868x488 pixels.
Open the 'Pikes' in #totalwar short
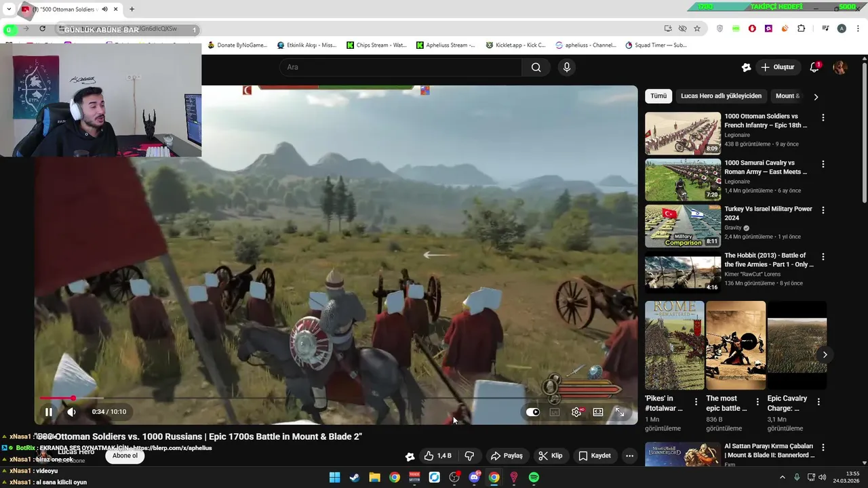click(x=674, y=346)
